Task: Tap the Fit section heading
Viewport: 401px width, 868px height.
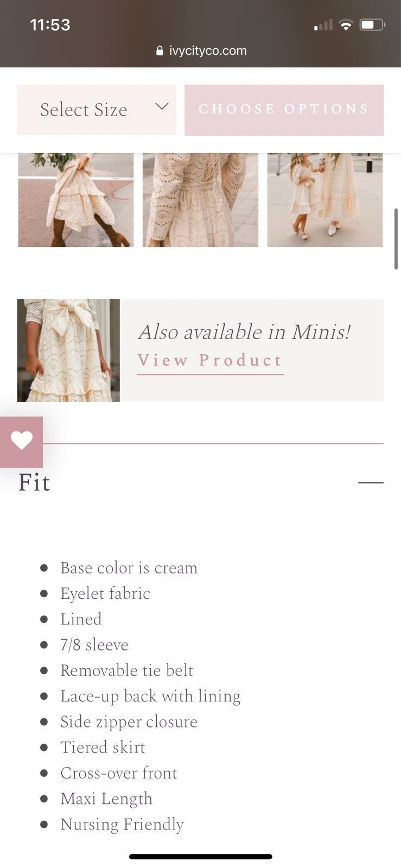Action: [34, 482]
